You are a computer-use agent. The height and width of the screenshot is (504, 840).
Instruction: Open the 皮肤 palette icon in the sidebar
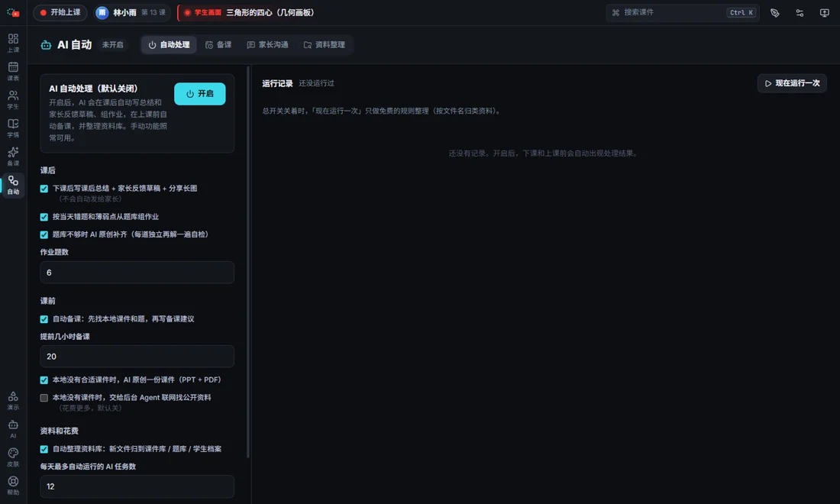click(13, 457)
